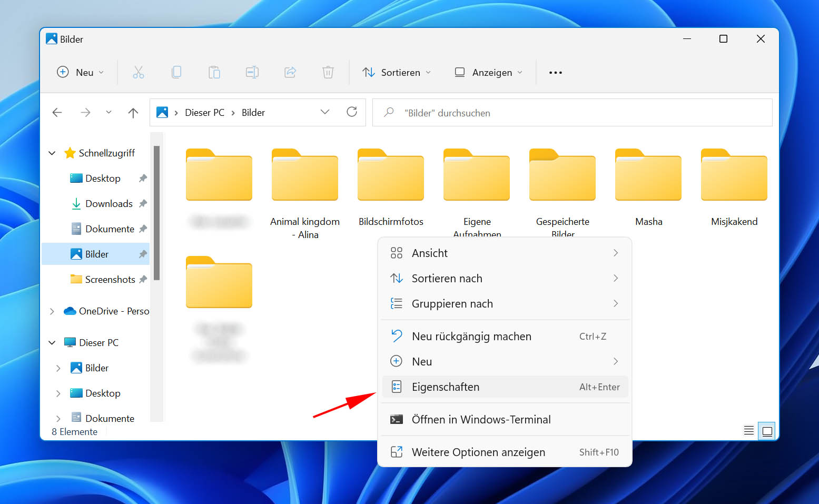This screenshot has width=819, height=504.
Task: Select Dokumente in Schnellzugriff
Action: coord(110,229)
